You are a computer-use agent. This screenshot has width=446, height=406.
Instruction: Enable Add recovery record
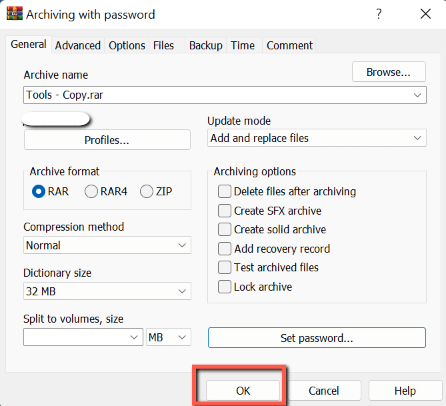click(x=224, y=249)
